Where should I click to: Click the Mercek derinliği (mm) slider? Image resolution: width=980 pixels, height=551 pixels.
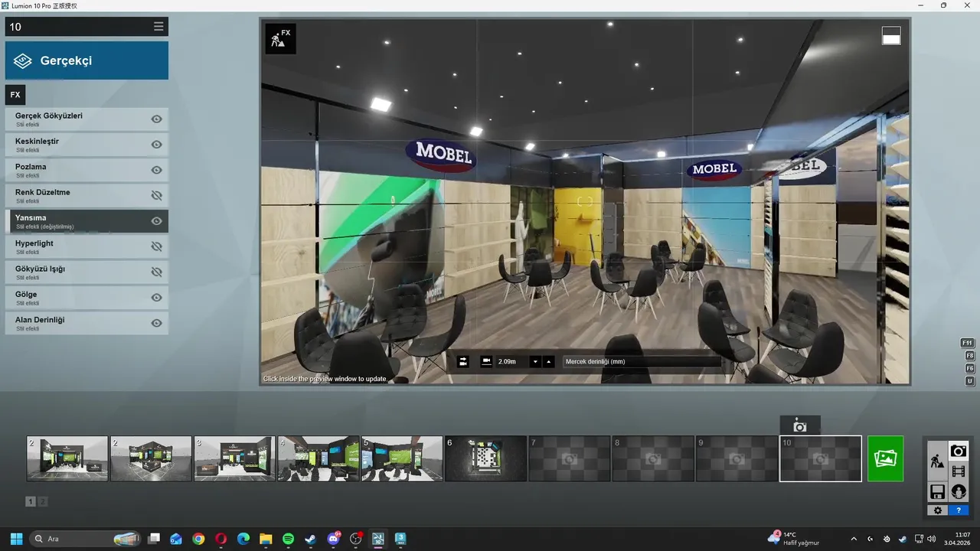point(642,361)
